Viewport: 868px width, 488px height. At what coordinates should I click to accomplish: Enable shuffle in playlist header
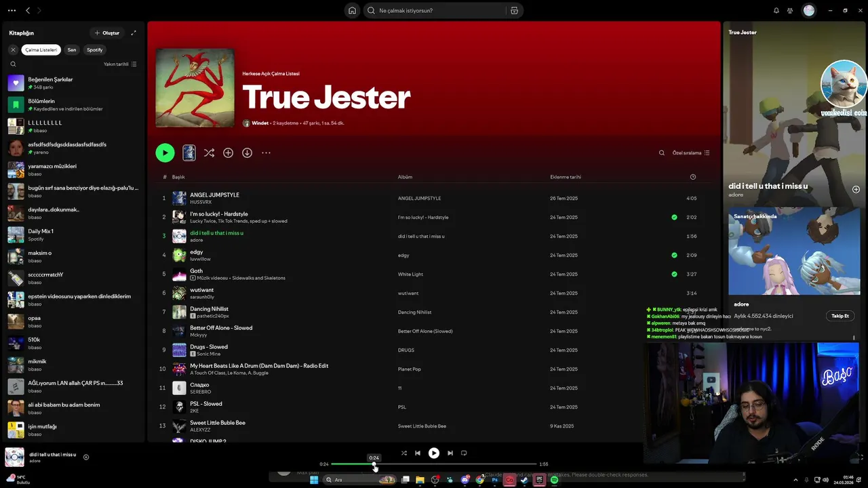point(209,152)
